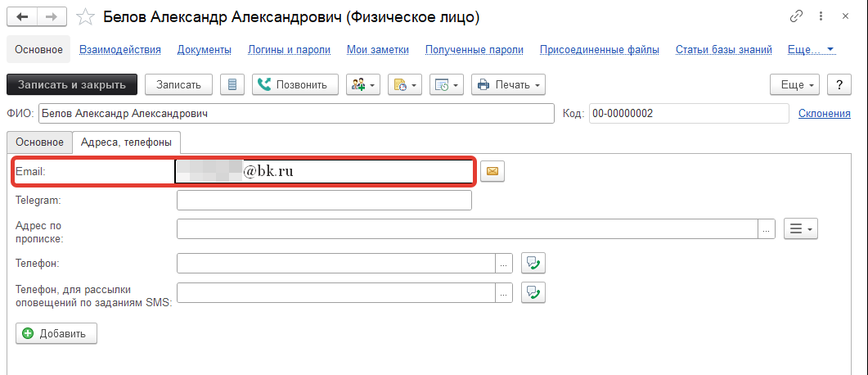This screenshot has height=375, width=868.
Task: Open the list icon button next to Записать
Action: point(232,85)
